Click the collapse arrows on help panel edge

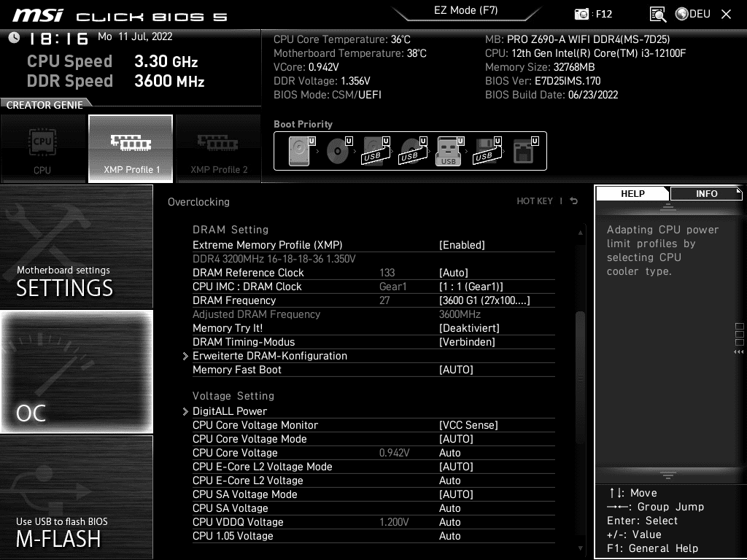pyautogui.click(x=739, y=352)
